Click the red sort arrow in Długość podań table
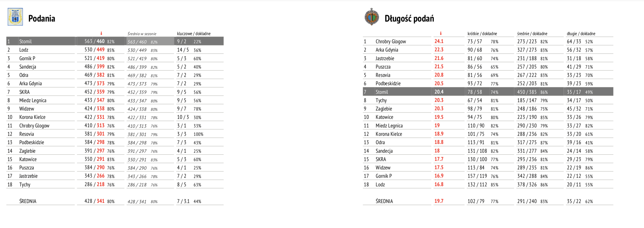Viewport: 644px width, 228px height. [x=441, y=33]
